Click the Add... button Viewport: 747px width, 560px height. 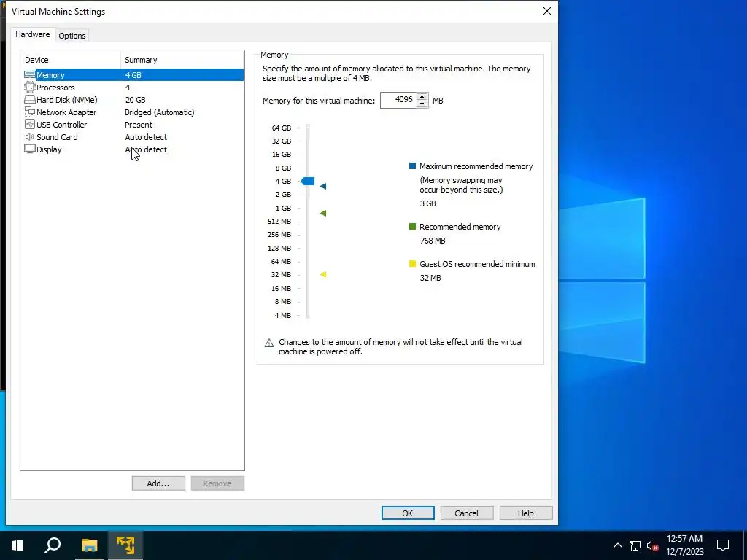(x=158, y=483)
